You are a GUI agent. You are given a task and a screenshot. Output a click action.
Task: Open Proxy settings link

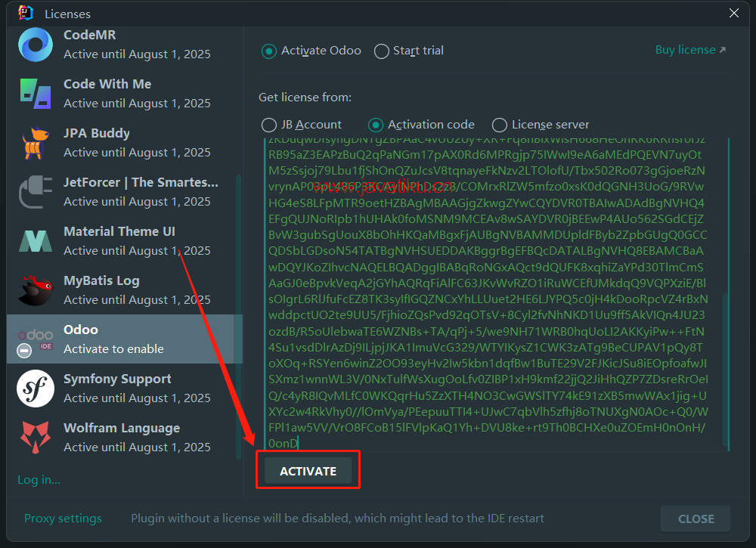pyautogui.click(x=63, y=518)
